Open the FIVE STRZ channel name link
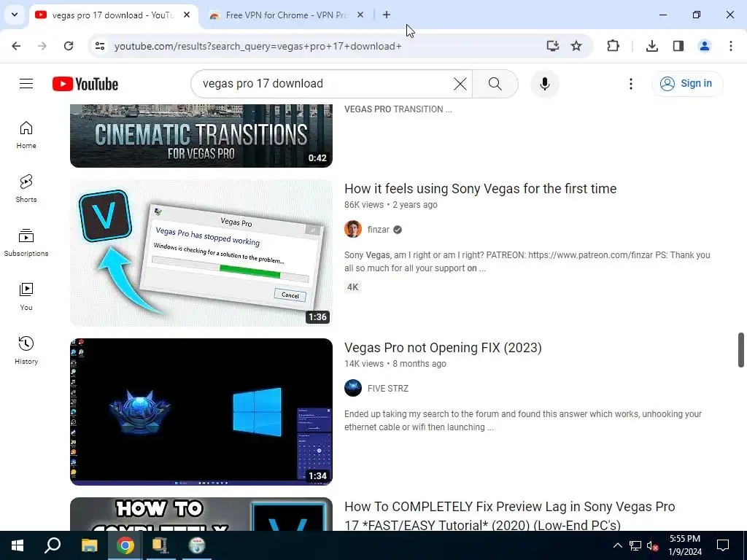747x560 pixels. click(x=388, y=389)
